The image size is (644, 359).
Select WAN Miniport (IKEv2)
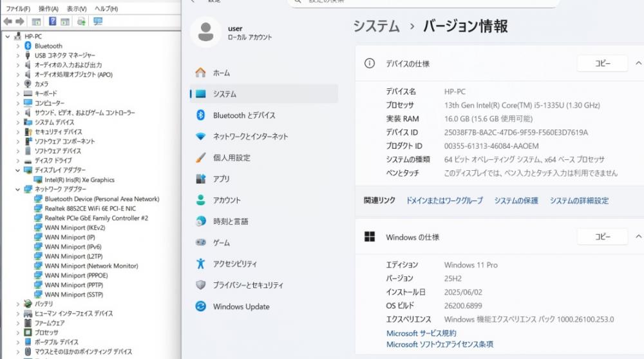pos(75,228)
